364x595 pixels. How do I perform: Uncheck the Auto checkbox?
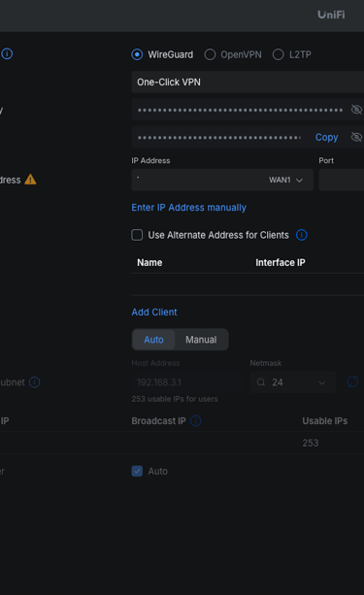tap(137, 471)
